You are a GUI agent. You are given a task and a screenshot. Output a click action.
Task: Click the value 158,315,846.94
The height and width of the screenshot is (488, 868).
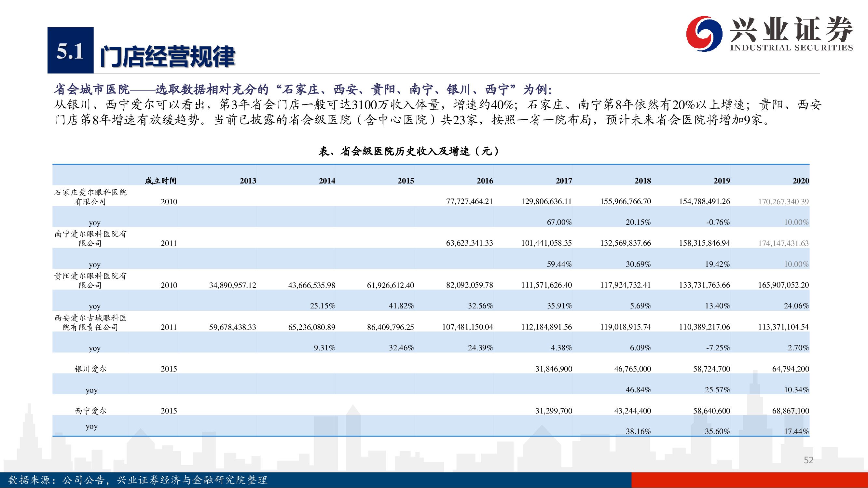(704, 243)
